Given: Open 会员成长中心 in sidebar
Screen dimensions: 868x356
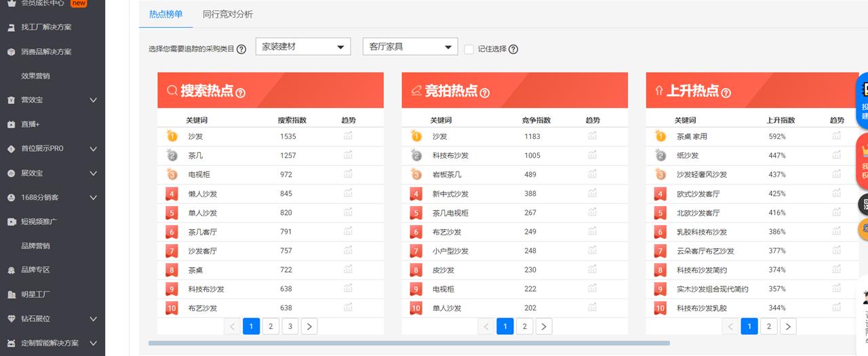Looking at the screenshot, I should tap(43, 3).
